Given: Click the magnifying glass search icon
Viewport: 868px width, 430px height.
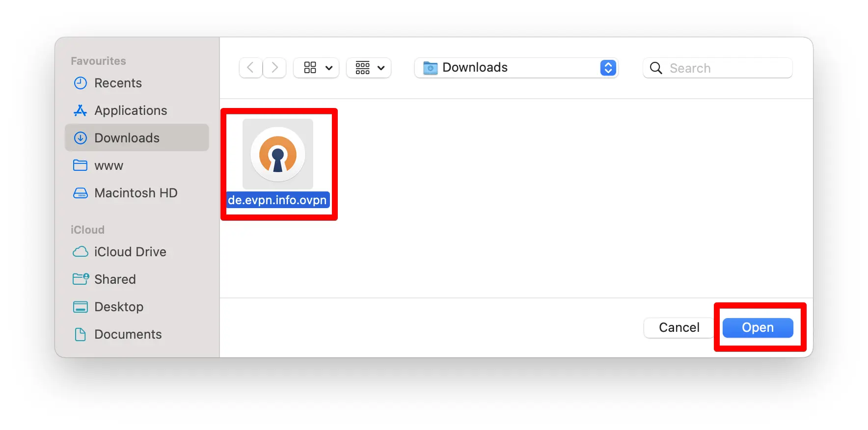Looking at the screenshot, I should point(656,68).
